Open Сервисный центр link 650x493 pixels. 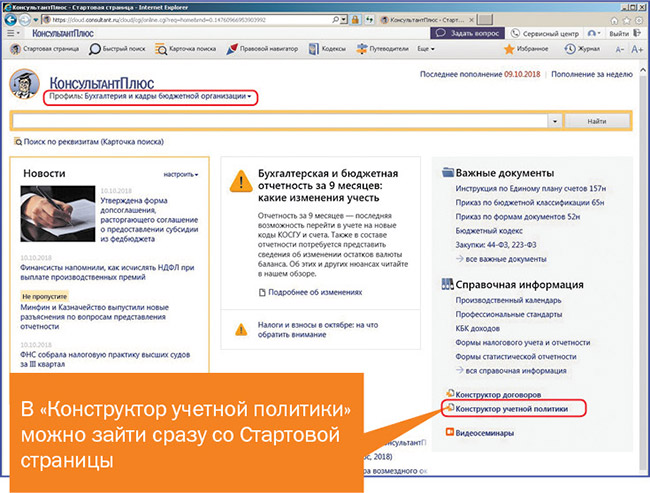point(544,33)
